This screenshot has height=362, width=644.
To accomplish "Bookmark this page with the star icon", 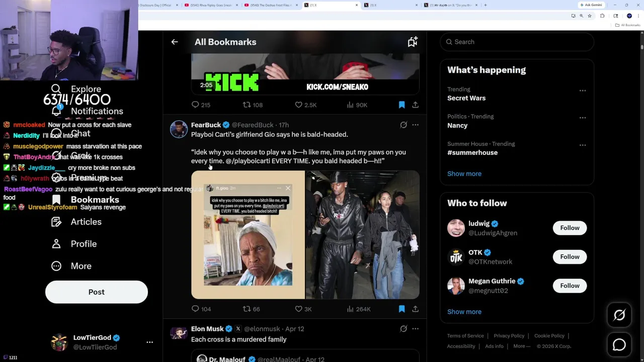I will tap(590, 16).
